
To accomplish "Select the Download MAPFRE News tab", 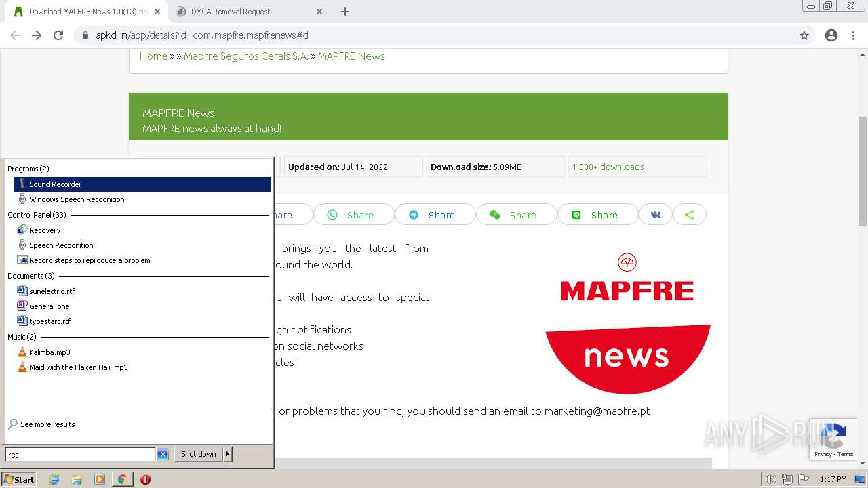I will pos(87,12).
